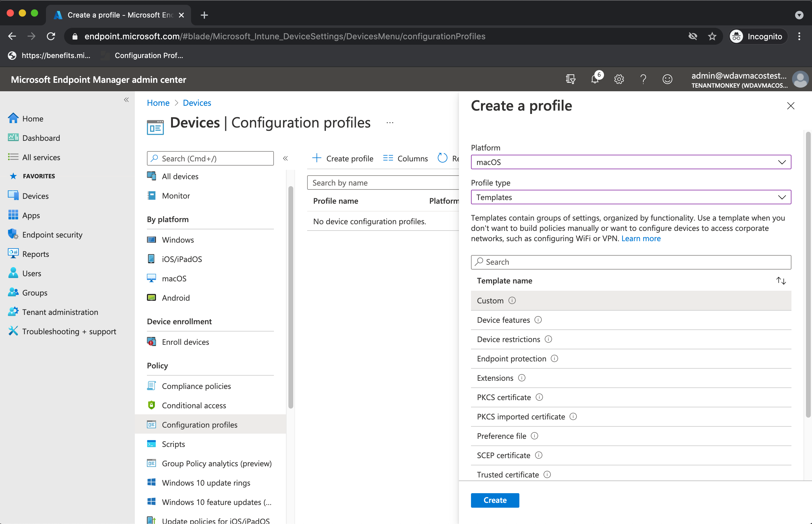The image size is (812, 524).
Task: Show info for Endpoint protection template
Action: tap(554, 359)
